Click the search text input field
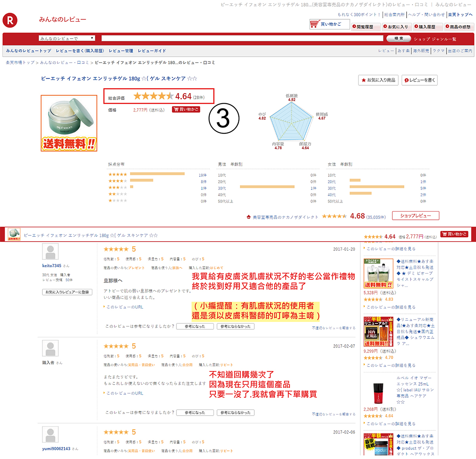 (242, 38)
